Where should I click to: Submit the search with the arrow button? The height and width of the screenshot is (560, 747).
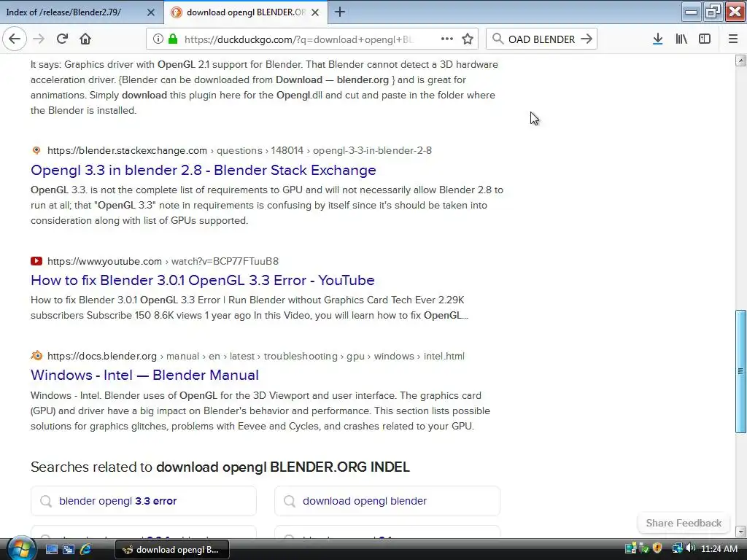pos(587,39)
